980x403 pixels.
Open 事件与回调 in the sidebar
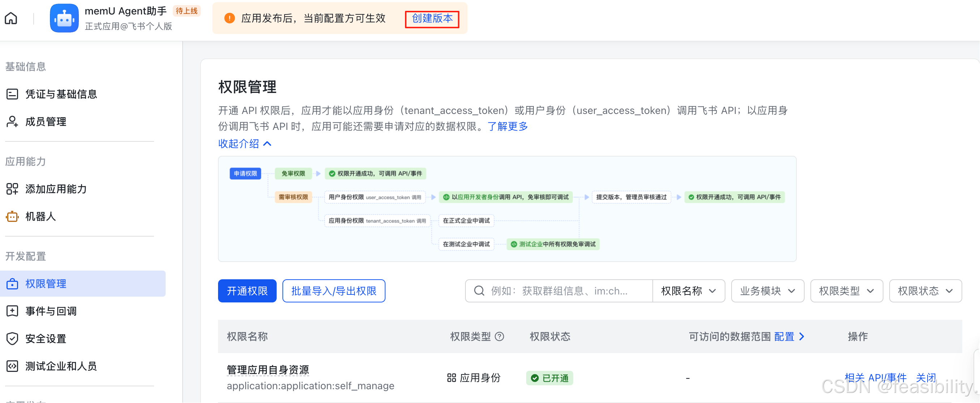tap(51, 311)
